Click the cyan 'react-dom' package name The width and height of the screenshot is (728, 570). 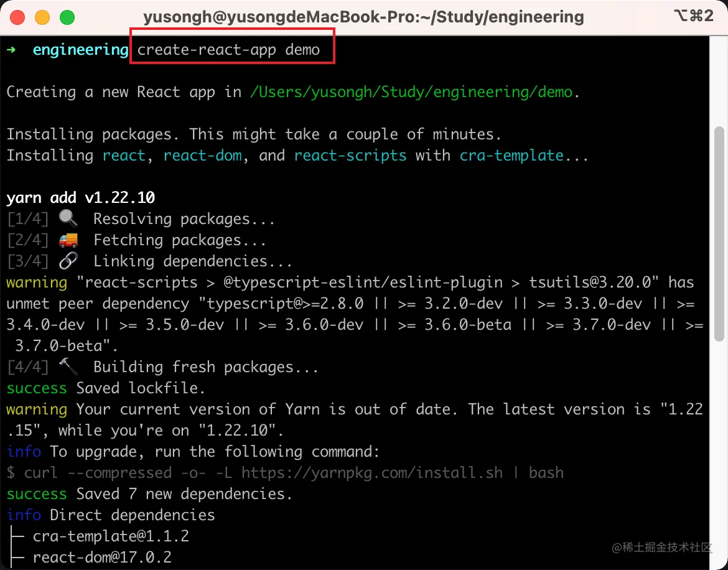click(202, 155)
